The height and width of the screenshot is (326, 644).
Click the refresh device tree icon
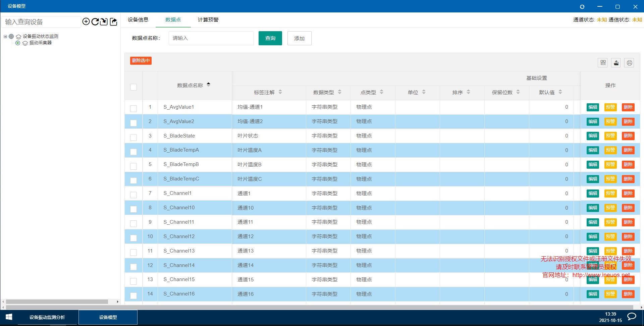(95, 22)
